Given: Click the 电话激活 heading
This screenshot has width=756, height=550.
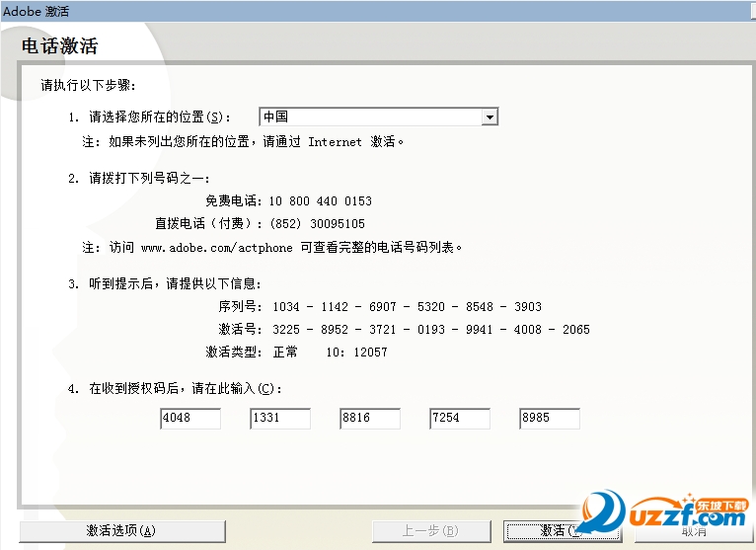Looking at the screenshot, I should point(60,46).
